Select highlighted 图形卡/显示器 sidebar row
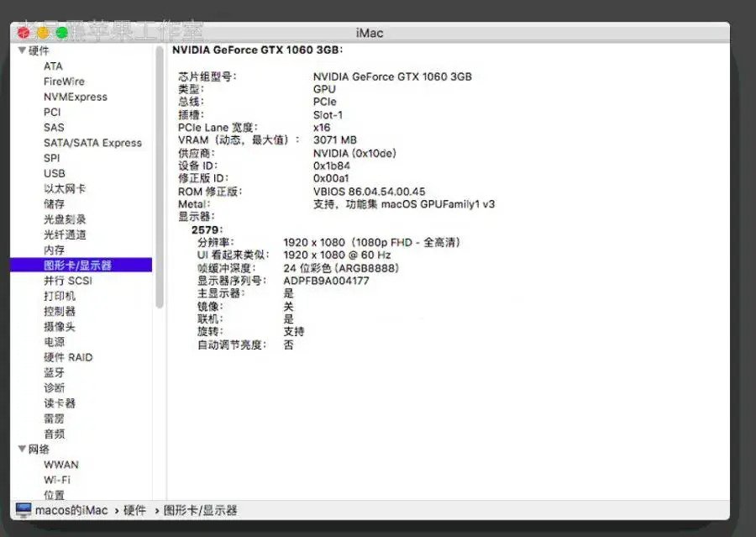 [x=81, y=265]
